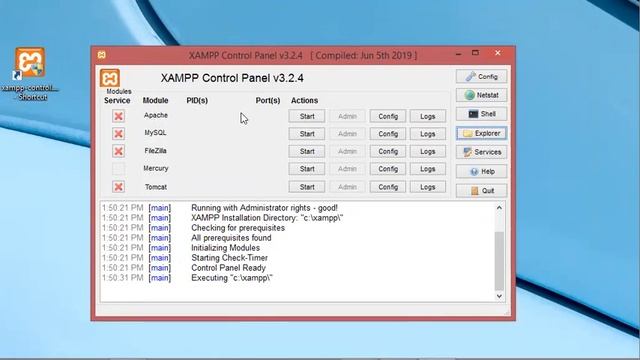Click the log line 'XAMPP Installation Directory'

click(x=267, y=218)
